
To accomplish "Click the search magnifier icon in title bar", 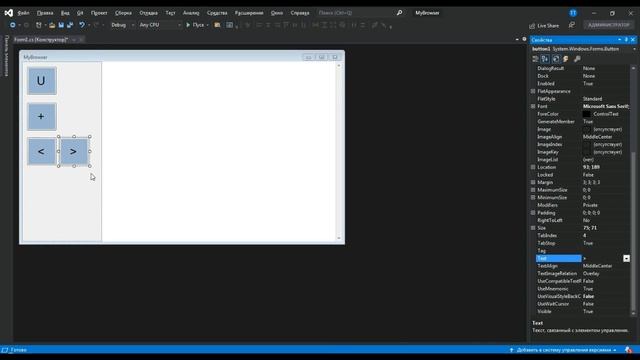I will pyautogui.click(x=399, y=13).
